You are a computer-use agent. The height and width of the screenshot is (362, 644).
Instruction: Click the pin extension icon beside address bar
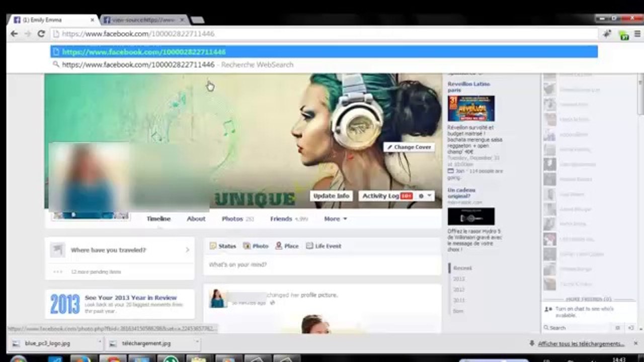[x=607, y=34]
